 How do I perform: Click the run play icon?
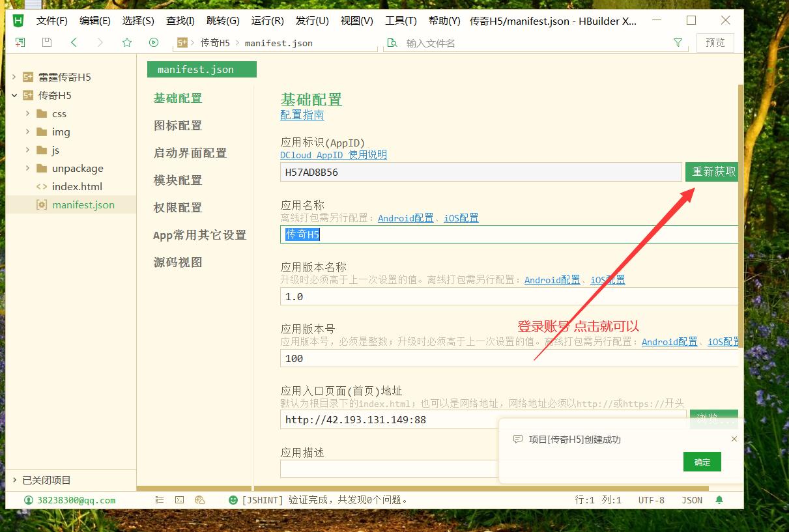[154, 42]
